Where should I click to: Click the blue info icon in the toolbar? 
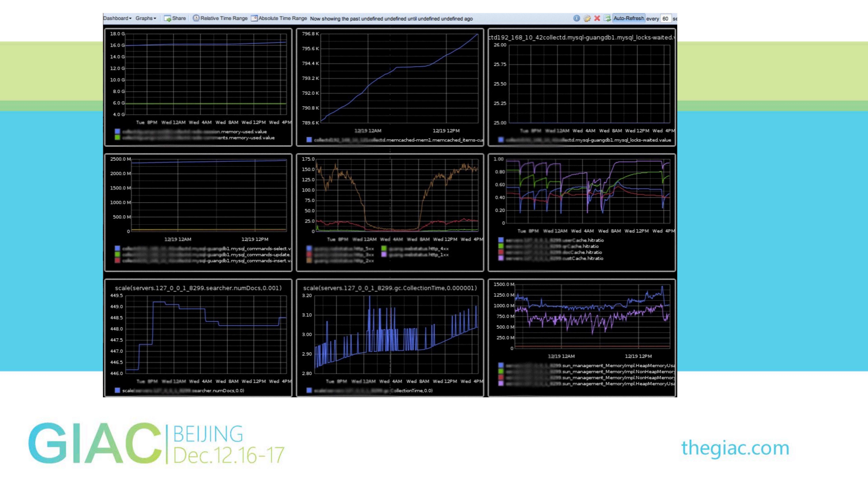coord(577,18)
